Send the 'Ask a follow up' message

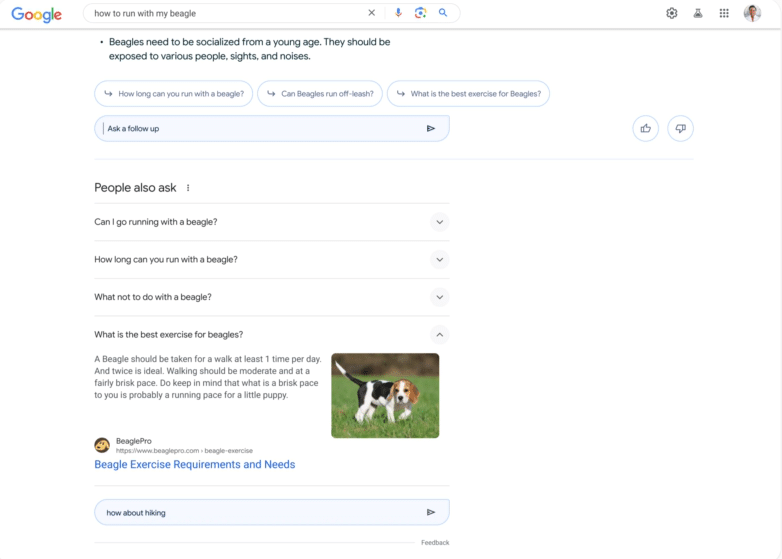(x=431, y=129)
